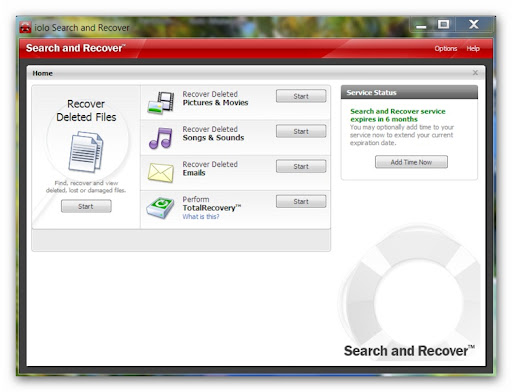The width and height of the screenshot is (512, 392).
Task: Start Recover Deleted Pictures & Movies
Action: [x=301, y=96]
